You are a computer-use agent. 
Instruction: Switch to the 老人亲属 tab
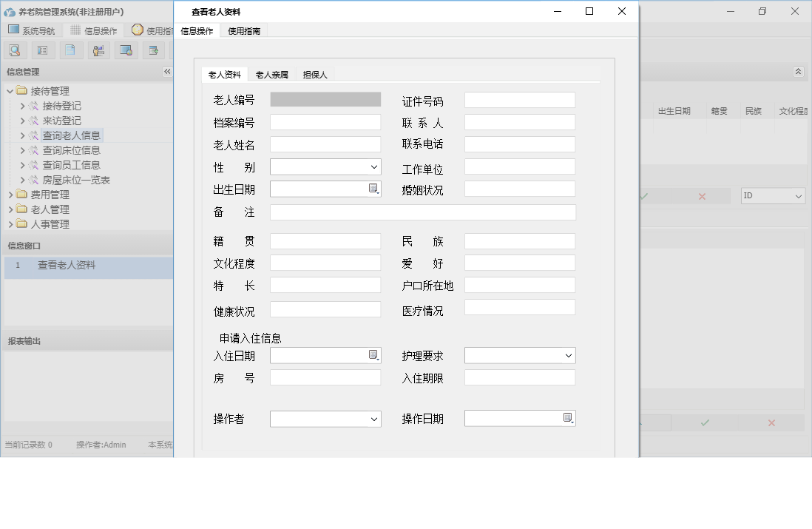(271, 74)
